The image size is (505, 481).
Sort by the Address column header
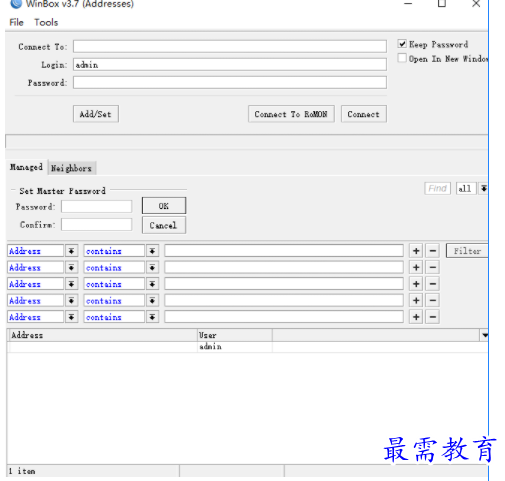[x=102, y=335]
